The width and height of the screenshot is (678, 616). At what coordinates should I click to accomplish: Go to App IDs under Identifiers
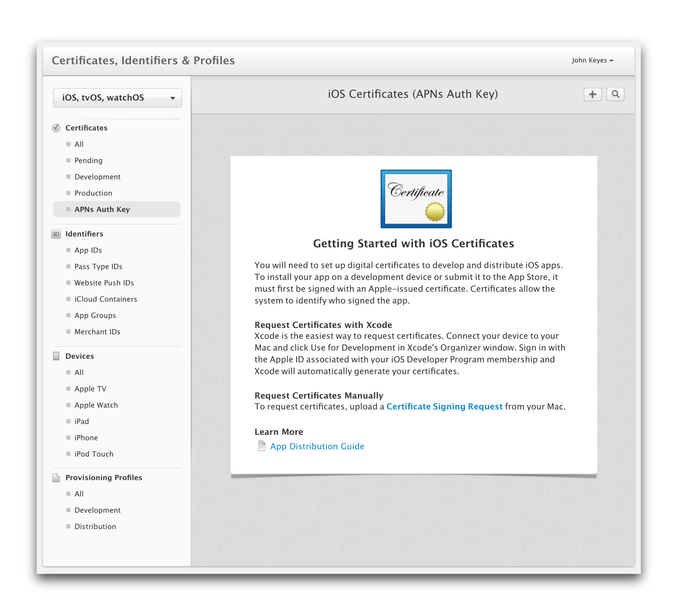pyautogui.click(x=88, y=250)
